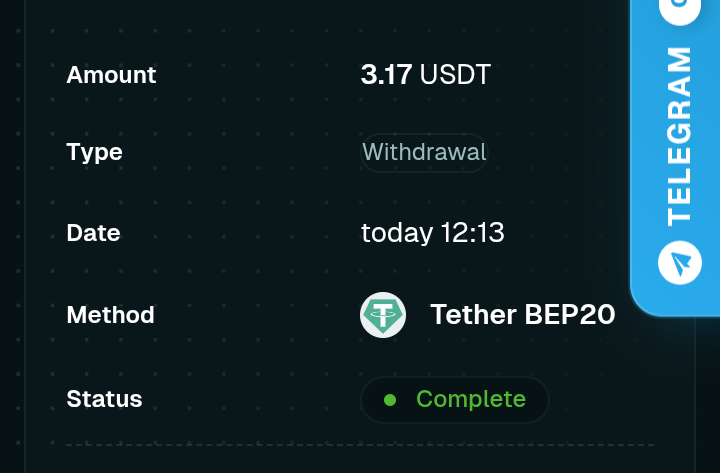Image resolution: width=720 pixels, height=473 pixels.
Task: Click the BEP20 network text
Action: coord(569,315)
